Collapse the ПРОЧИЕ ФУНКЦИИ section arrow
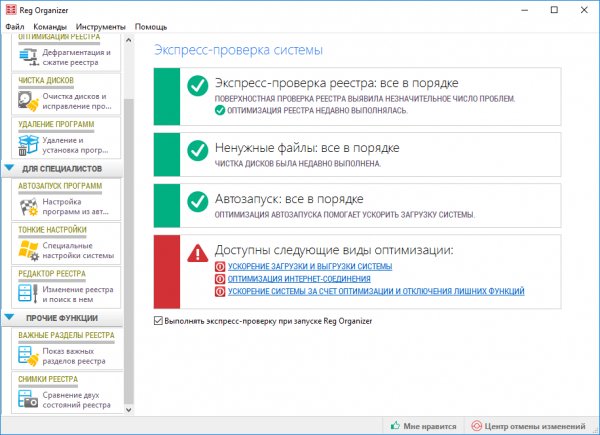 click(x=10, y=317)
